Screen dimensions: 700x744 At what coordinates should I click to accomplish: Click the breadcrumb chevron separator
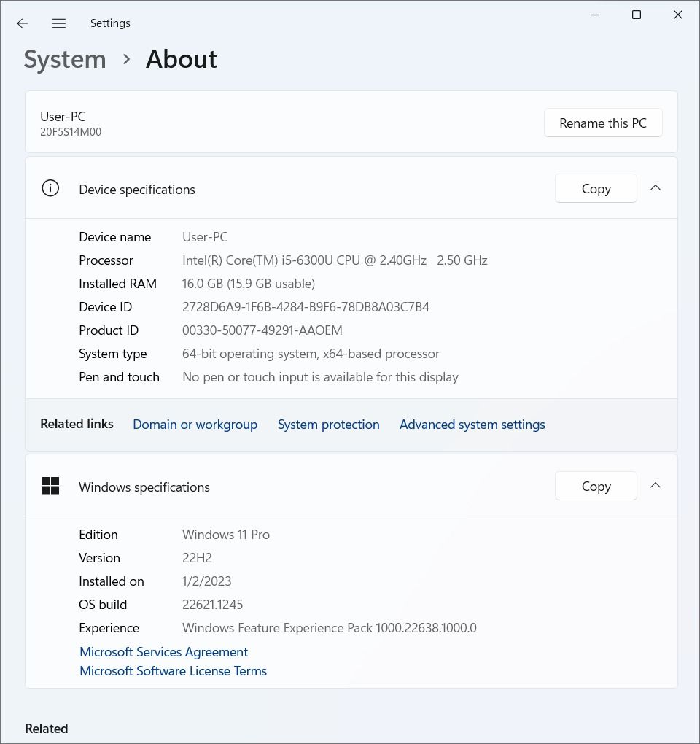pos(126,59)
